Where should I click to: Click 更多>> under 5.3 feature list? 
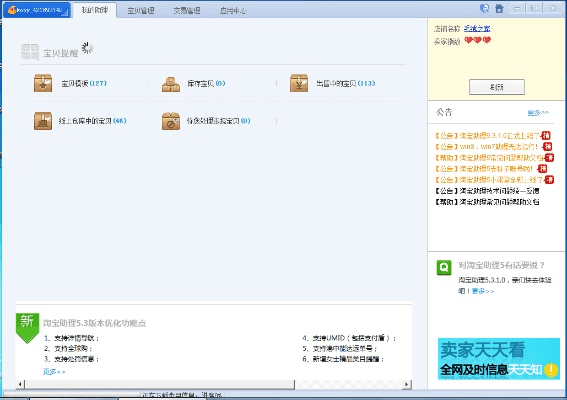[x=54, y=371]
